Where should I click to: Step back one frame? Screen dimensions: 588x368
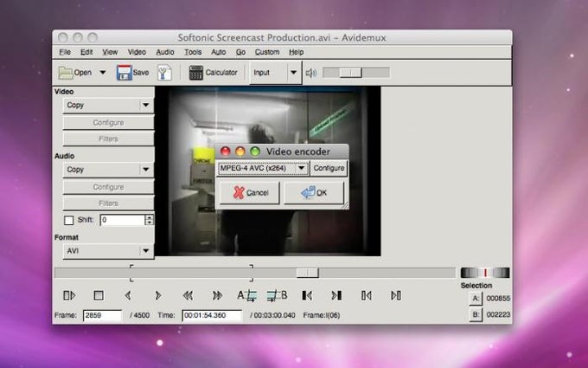pos(128,295)
